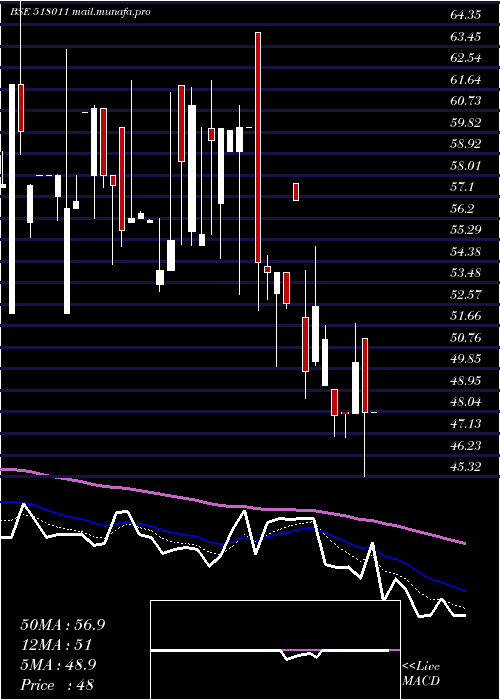Viewport: 500px width, 700px height.
Task: Click the 49.85 price axis label
Action: click(x=466, y=359)
